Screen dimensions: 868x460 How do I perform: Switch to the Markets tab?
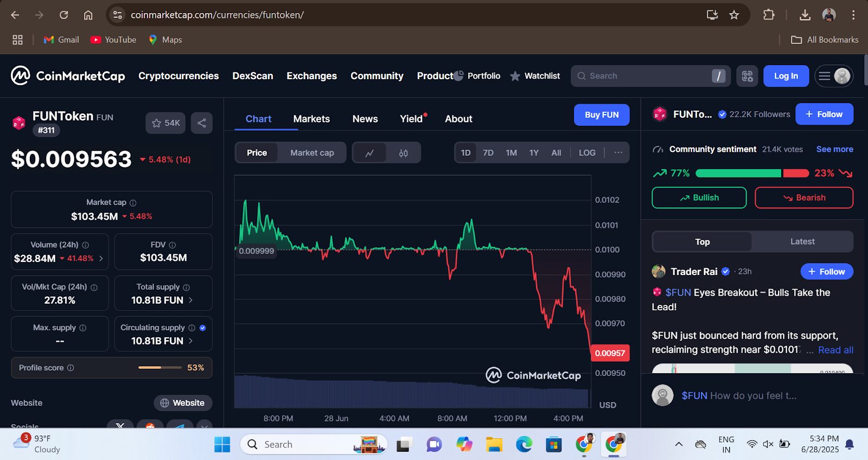311,119
